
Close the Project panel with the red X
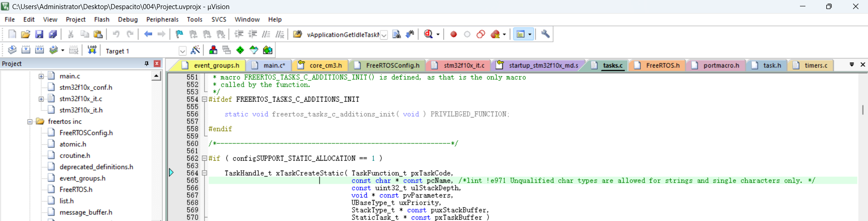(157, 64)
